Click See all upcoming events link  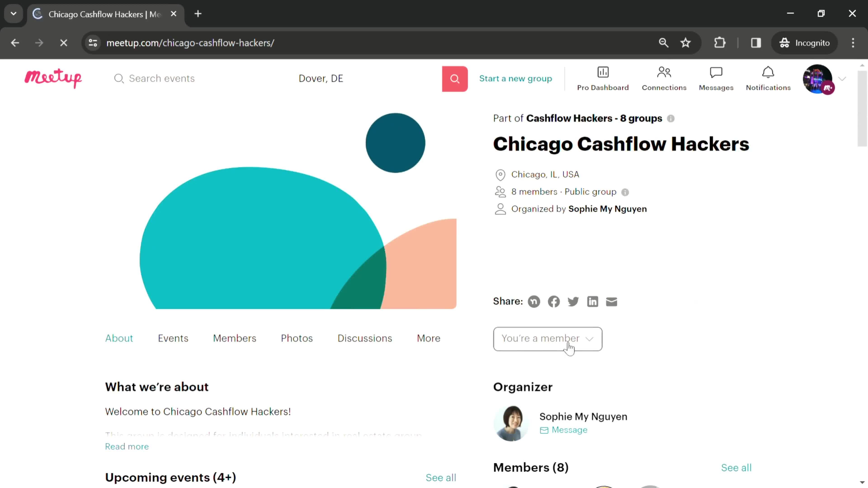click(441, 477)
